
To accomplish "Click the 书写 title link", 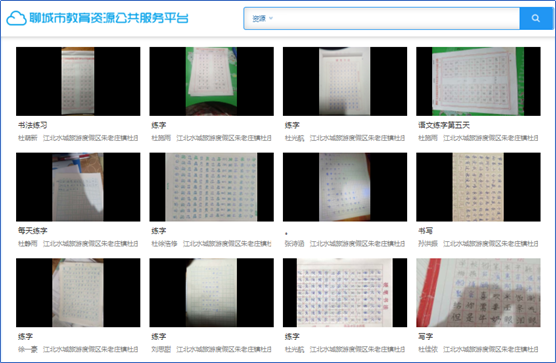I will pyautogui.click(x=426, y=231).
